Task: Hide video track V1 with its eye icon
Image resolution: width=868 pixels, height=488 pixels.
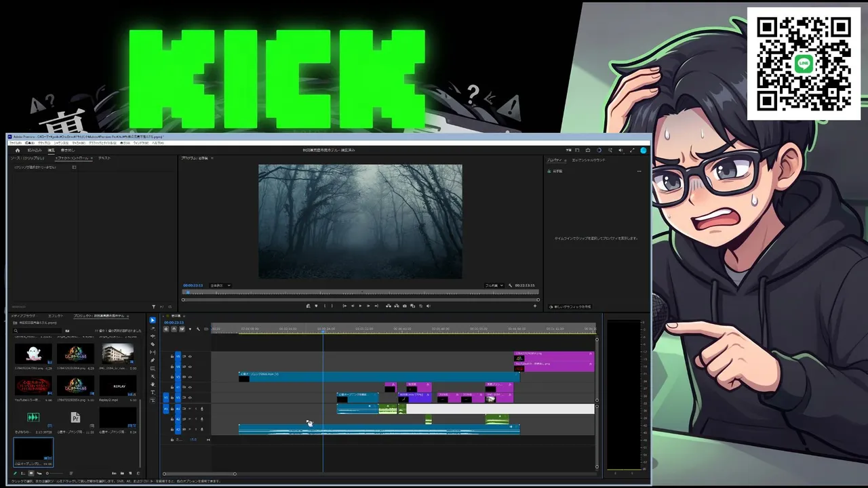Action: pyautogui.click(x=190, y=398)
